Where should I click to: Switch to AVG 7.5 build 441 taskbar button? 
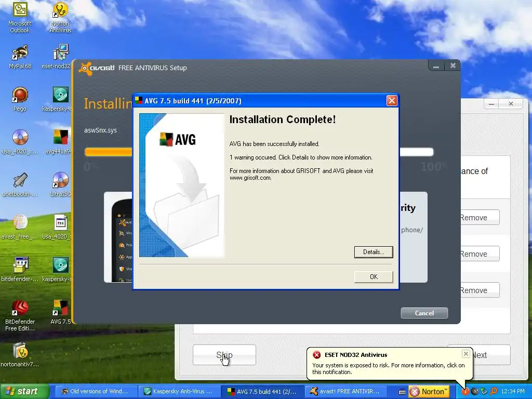[262, 392]
